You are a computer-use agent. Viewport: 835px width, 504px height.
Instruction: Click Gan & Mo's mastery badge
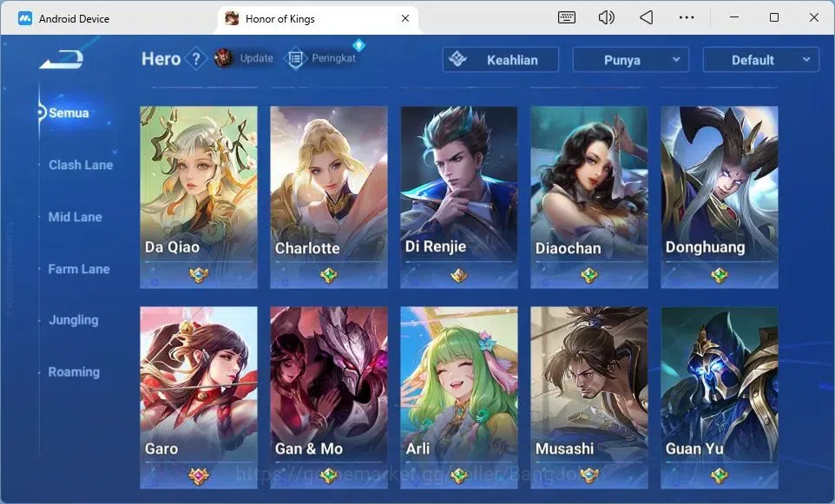tap(329, 475)
